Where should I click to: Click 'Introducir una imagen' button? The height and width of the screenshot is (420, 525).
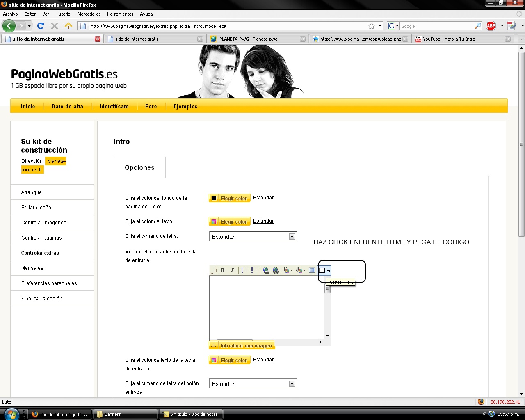(x=242, y=345)
